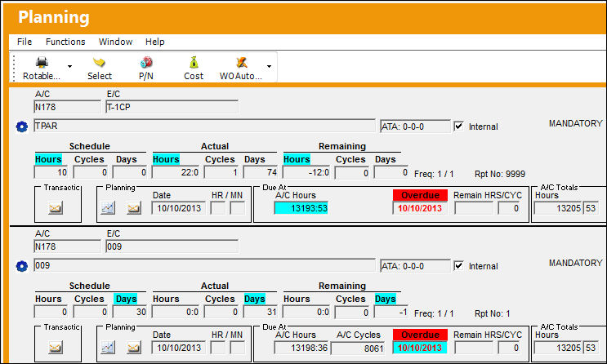
Task: Click the blue gear icon beside 009 description
Action: (22, 267)
